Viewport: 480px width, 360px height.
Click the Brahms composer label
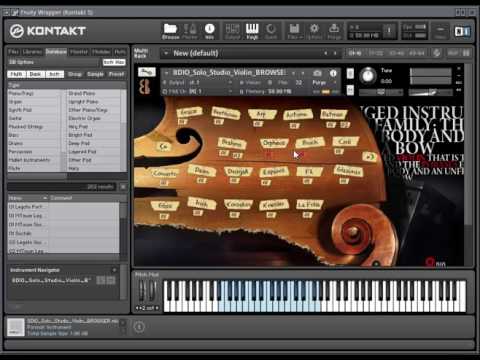pyautogui.click(x=232, y=143)
